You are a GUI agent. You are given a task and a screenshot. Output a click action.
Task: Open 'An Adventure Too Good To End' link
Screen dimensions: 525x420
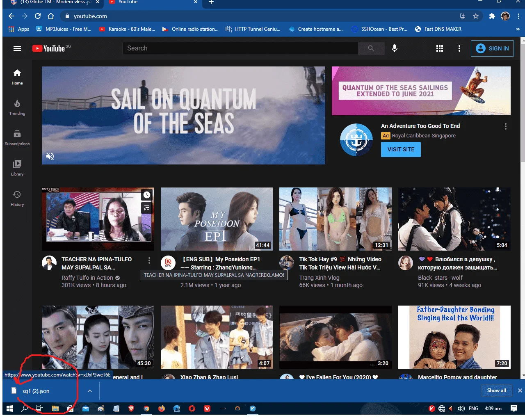(420, 126)
